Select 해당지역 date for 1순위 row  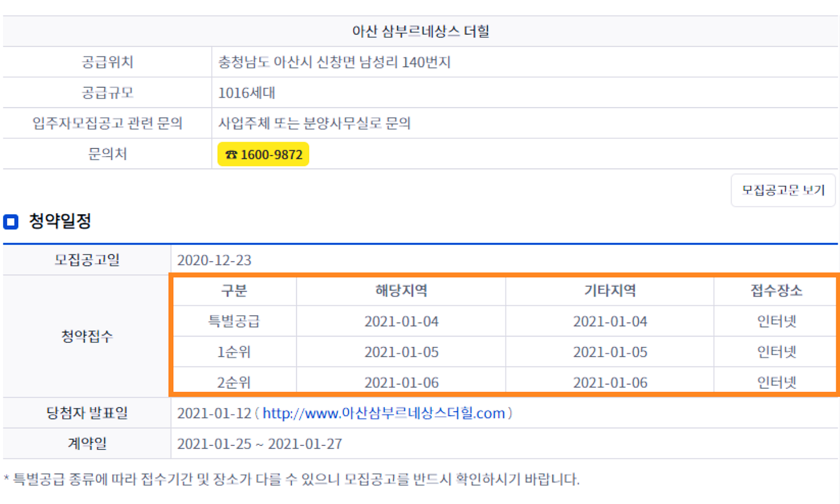coord(401,352)
